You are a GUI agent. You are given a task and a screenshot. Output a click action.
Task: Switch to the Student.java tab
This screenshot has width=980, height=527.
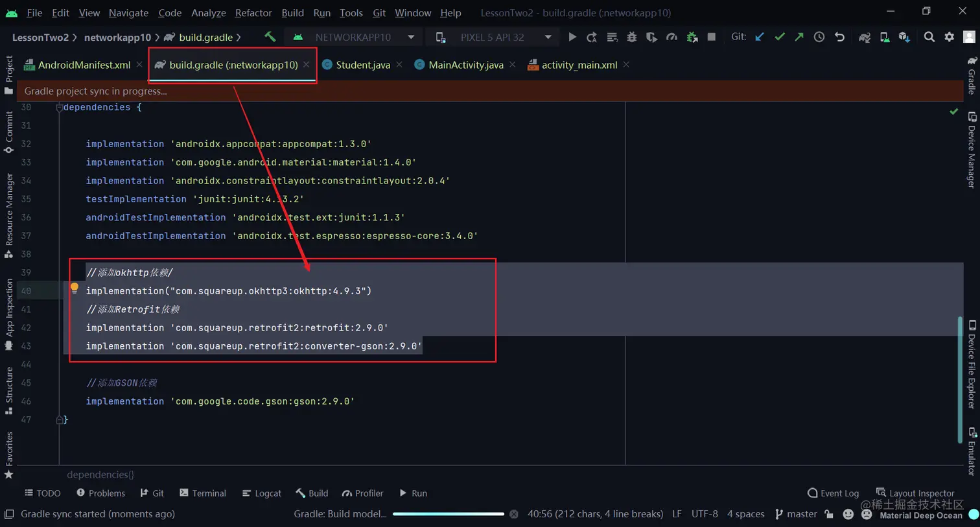[362, 65]
